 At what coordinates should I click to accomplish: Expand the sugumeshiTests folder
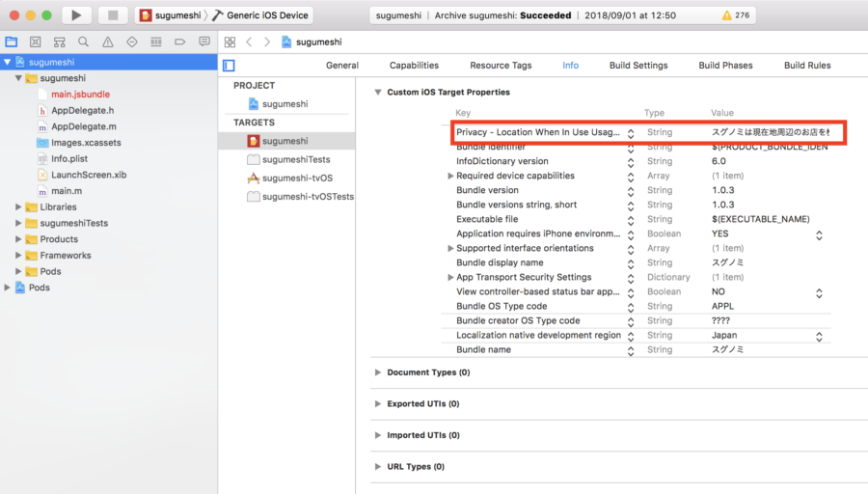pos(18,223)
